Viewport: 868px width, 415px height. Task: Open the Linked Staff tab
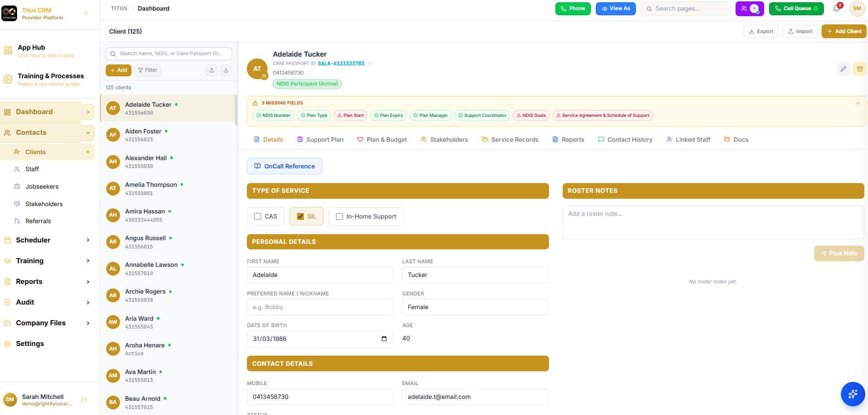click(688, 140)
